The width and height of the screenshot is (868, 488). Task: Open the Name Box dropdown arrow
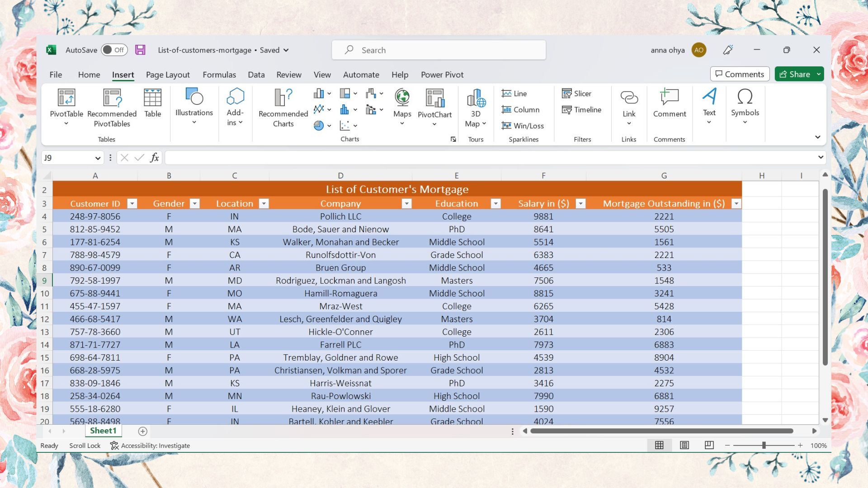point(97,158)
